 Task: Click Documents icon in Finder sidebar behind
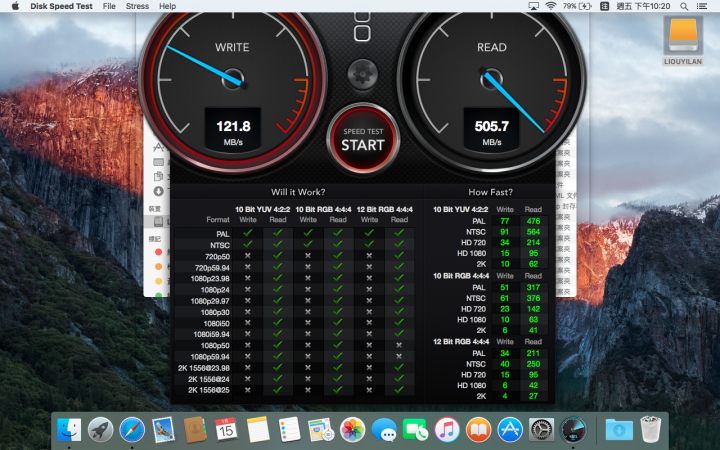click(158, 177)
